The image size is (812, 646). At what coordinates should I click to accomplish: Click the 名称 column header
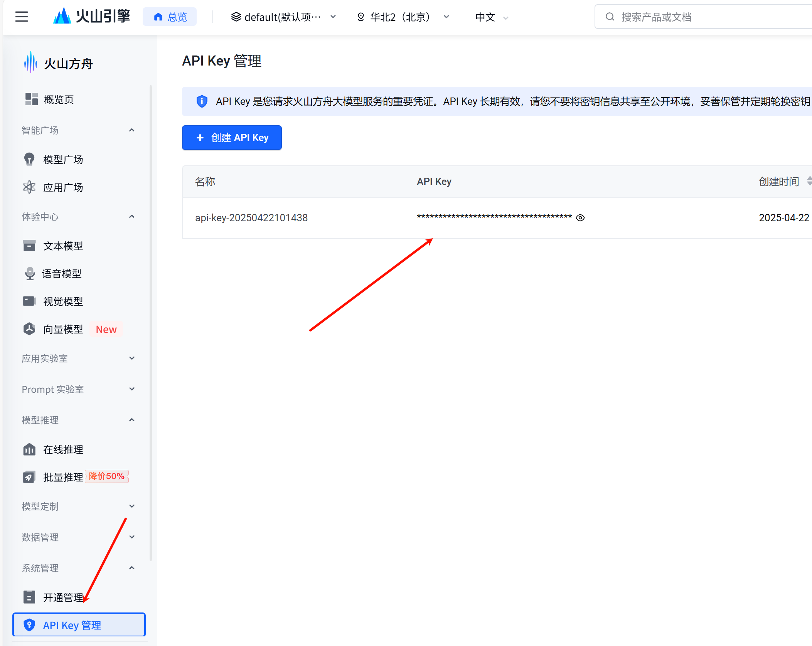pyautogui.click(x=205, y=182)
